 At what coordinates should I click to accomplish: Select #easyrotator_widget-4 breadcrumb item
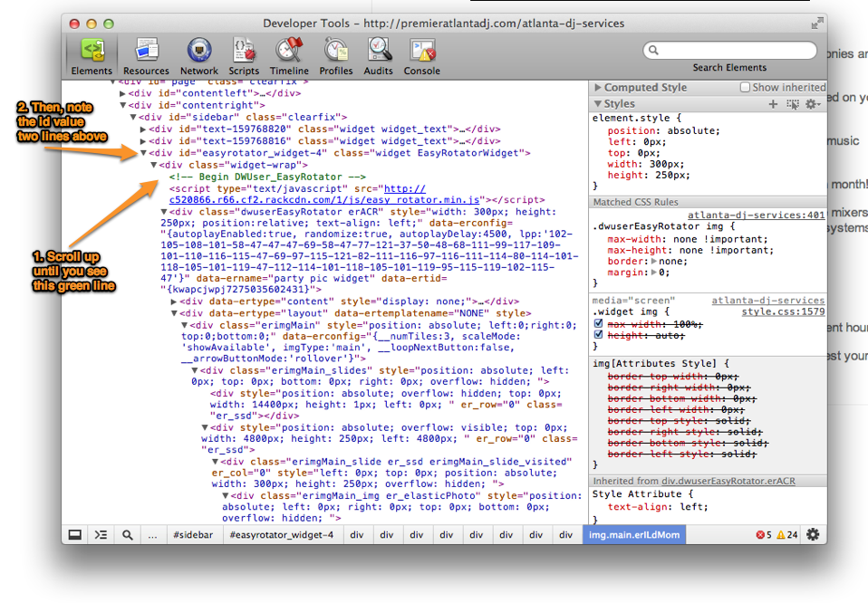(x=282, y=535)
